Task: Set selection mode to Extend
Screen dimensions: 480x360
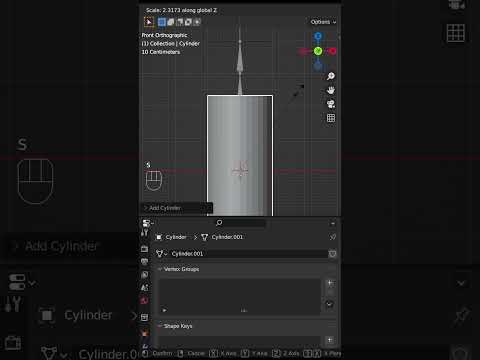Action: [x=171, y=22]
